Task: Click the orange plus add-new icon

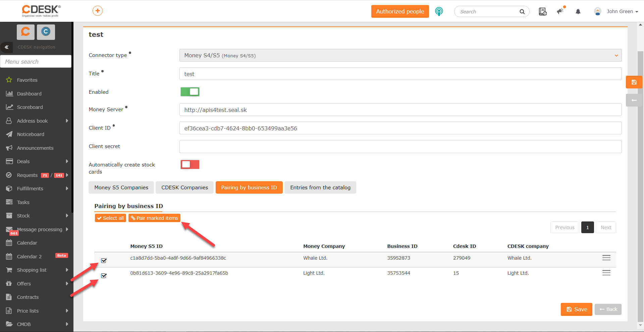Action: 98,11
